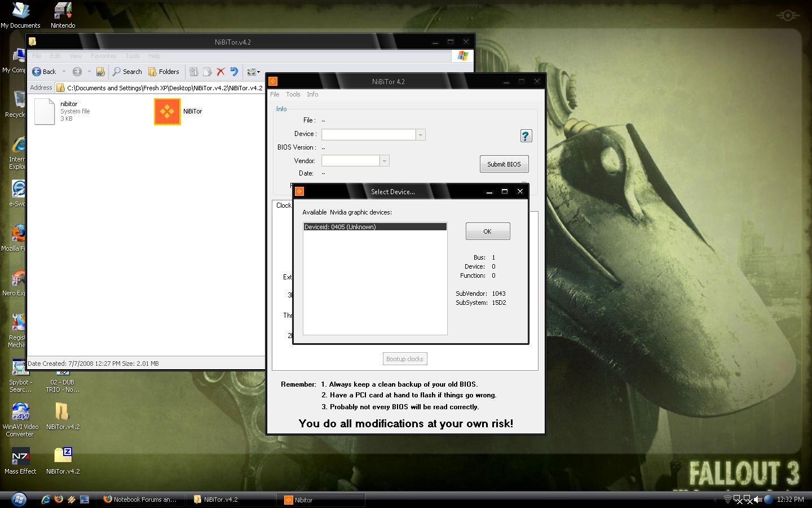Screen dimensions: 812x508
Task: Open the Views dropdown in Explorer toolbar
Action: tap(254, 72)
